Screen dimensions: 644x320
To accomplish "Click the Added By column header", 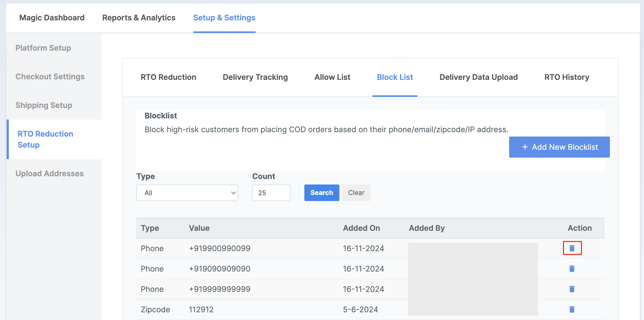I will [x=427, y=228].
